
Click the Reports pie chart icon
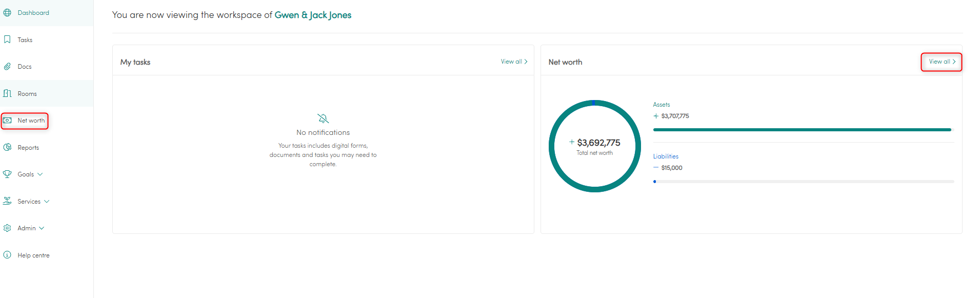(7, 147)
